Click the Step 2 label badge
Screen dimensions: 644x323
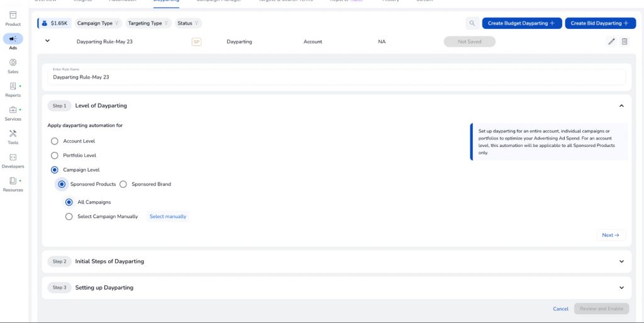coord(60,261)
